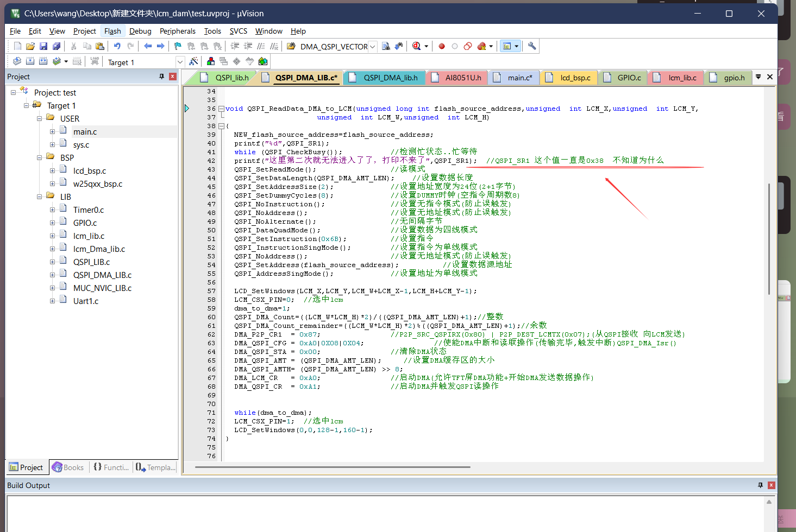796x532 pixels.
Task: Navigate backwards with the blue left arrow
Action: coord(148,46)
